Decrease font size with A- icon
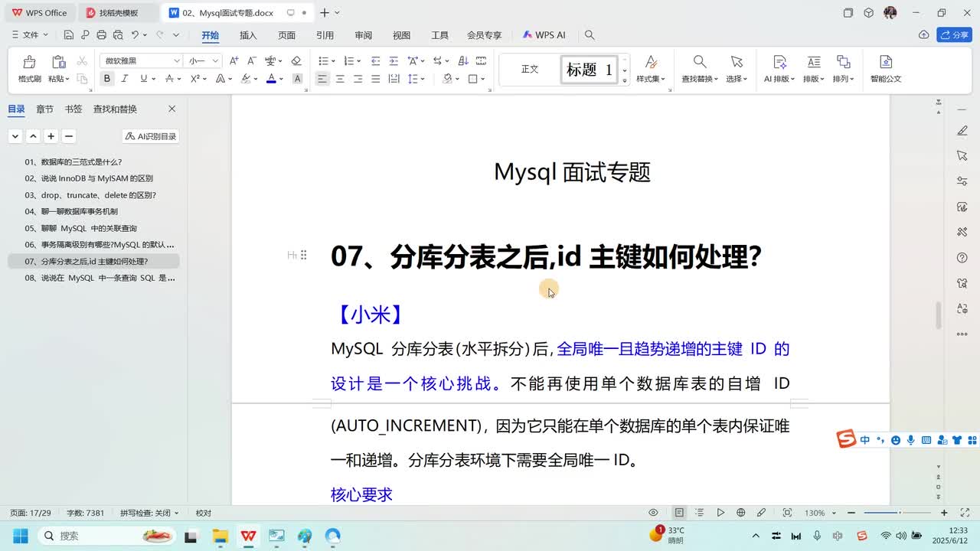Image resolution: width=980 pixels, height=551 pixels. tap(251, 60)
